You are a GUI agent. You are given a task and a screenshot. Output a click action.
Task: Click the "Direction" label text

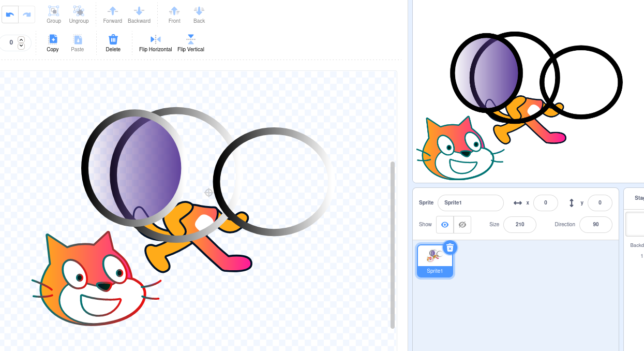click(x=565, y=225)
